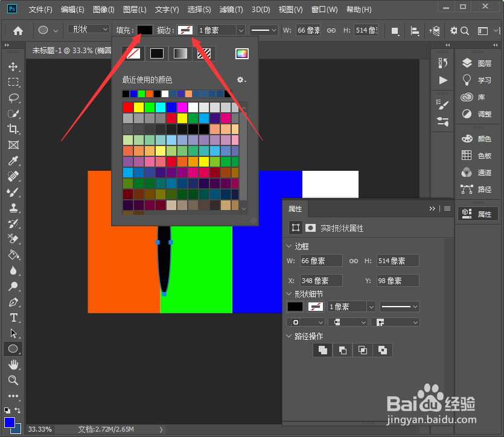Select the Clone Stamp tool
Viewport: 504px width, 437px height.
coord(13,208)
